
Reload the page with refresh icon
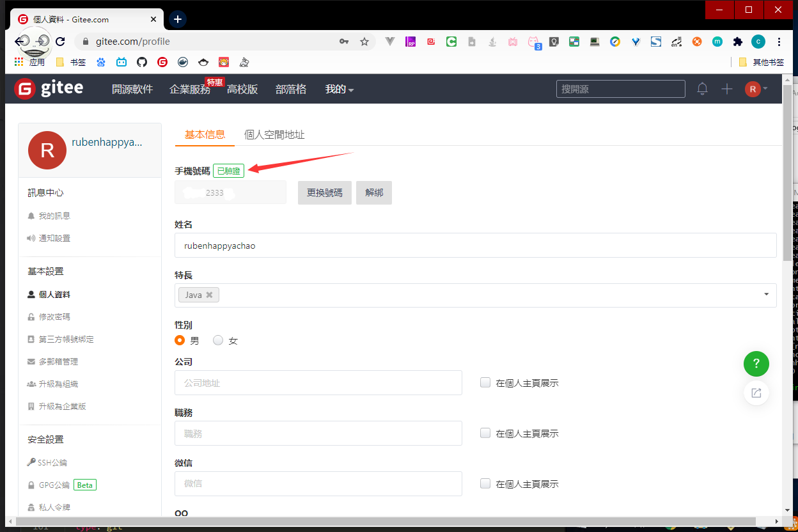click(60, 42)
